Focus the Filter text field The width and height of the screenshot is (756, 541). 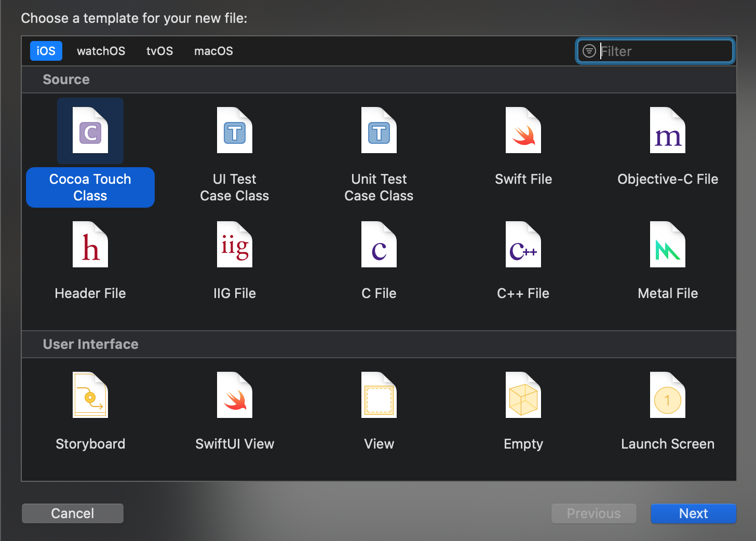click(655, 51)
